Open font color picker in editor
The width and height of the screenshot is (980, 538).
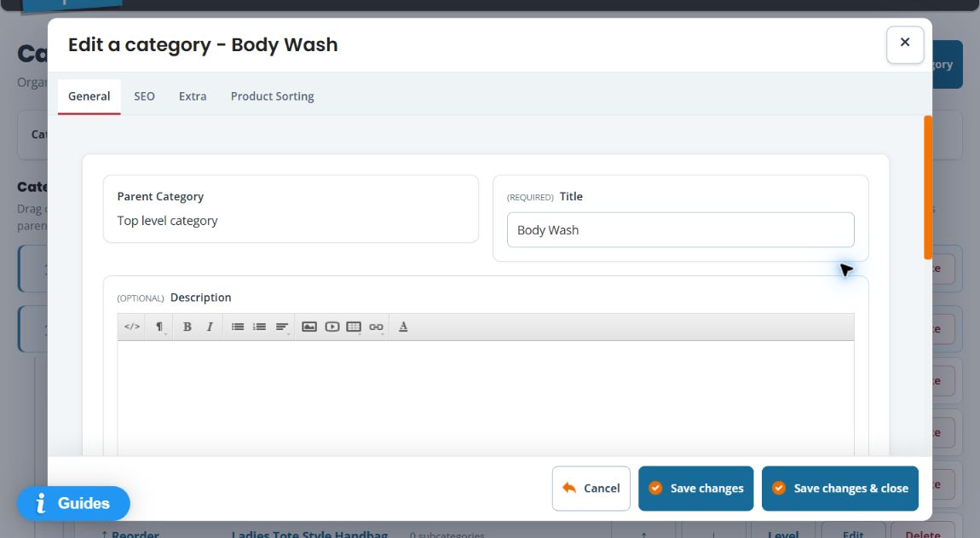pyautogui.click(x=403, y=327)
